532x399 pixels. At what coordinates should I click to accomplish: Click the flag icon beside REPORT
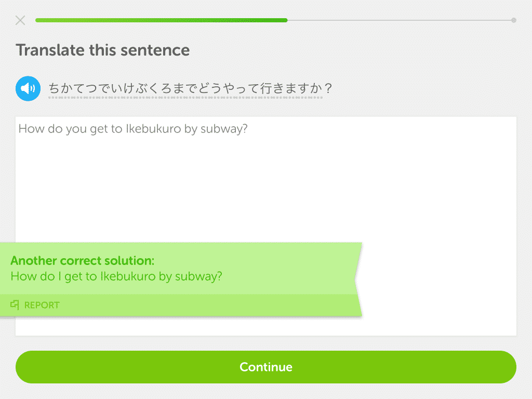[15, 304]
